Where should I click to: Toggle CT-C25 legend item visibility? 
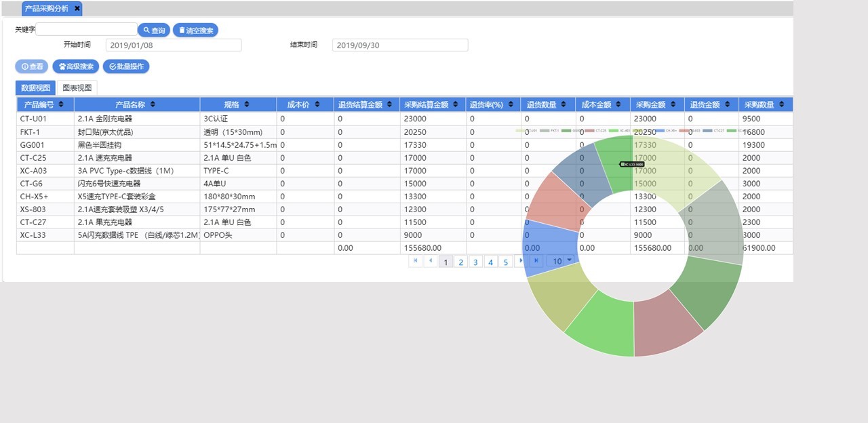(x=595, y=130)
